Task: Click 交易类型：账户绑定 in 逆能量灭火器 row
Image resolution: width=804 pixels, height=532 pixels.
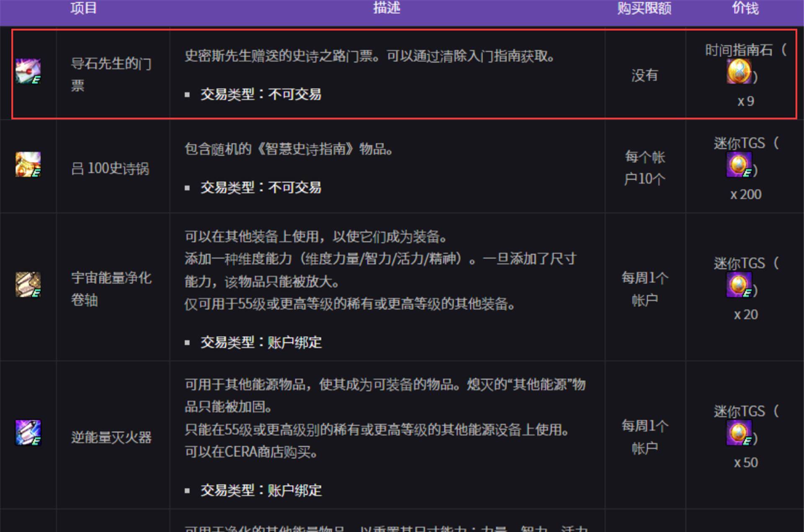Action: tap(261, 490)
